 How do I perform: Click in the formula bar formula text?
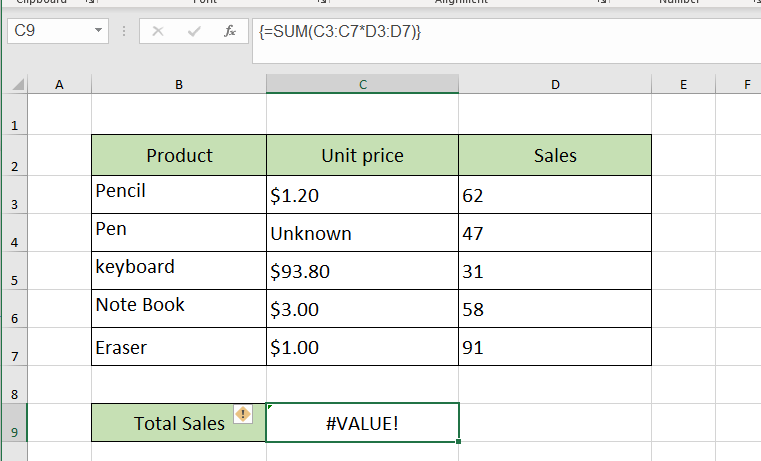pyautogui.click(x=340, y=32)
